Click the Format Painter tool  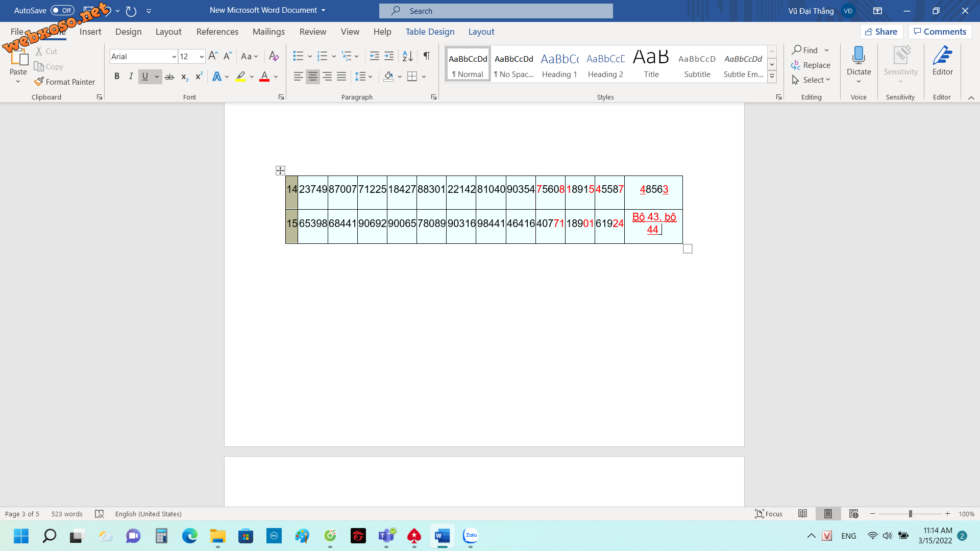pyautogui.click(x=65, y=82)
